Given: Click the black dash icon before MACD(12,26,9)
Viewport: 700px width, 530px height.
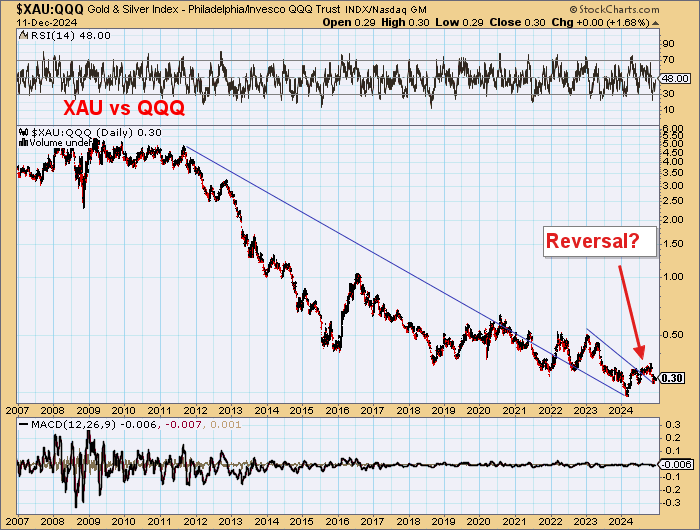Looking at the screenshot, I should click(24, 425).
